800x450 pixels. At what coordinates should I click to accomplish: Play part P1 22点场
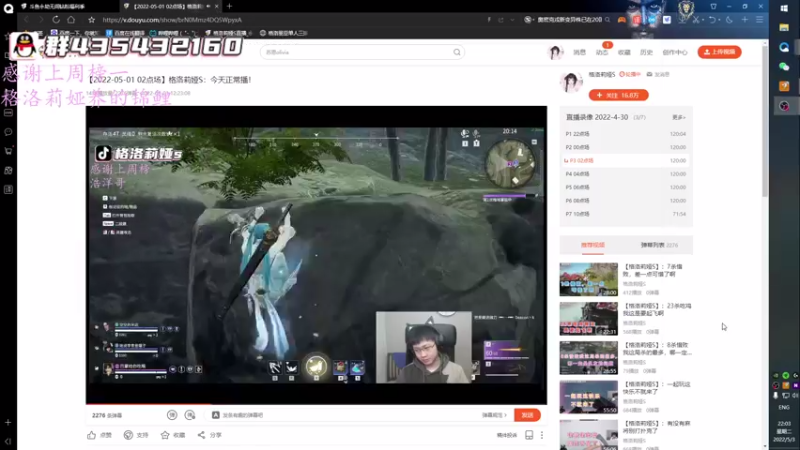[626, 134]
